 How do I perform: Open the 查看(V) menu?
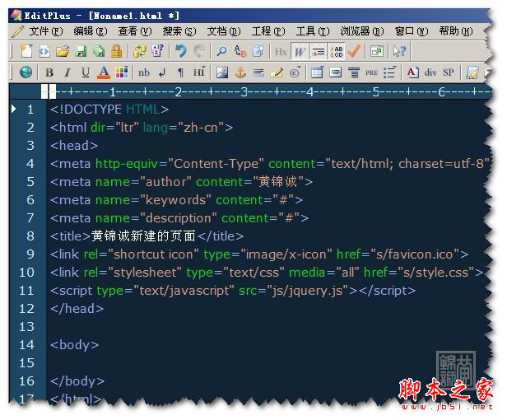click(x=134, y=31)
